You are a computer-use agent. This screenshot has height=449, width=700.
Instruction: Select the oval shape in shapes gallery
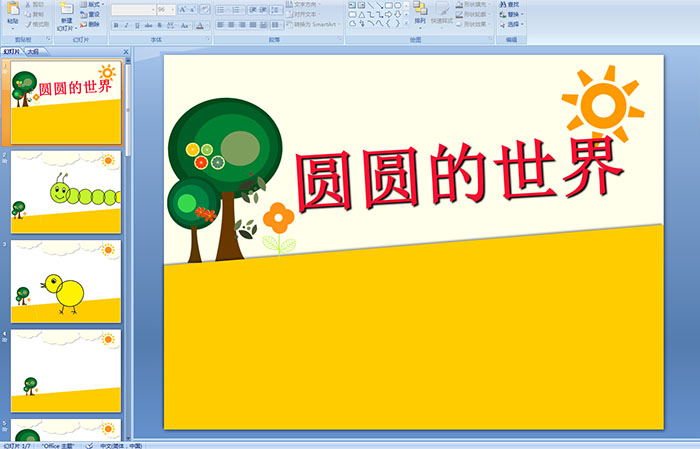point(397,5)
